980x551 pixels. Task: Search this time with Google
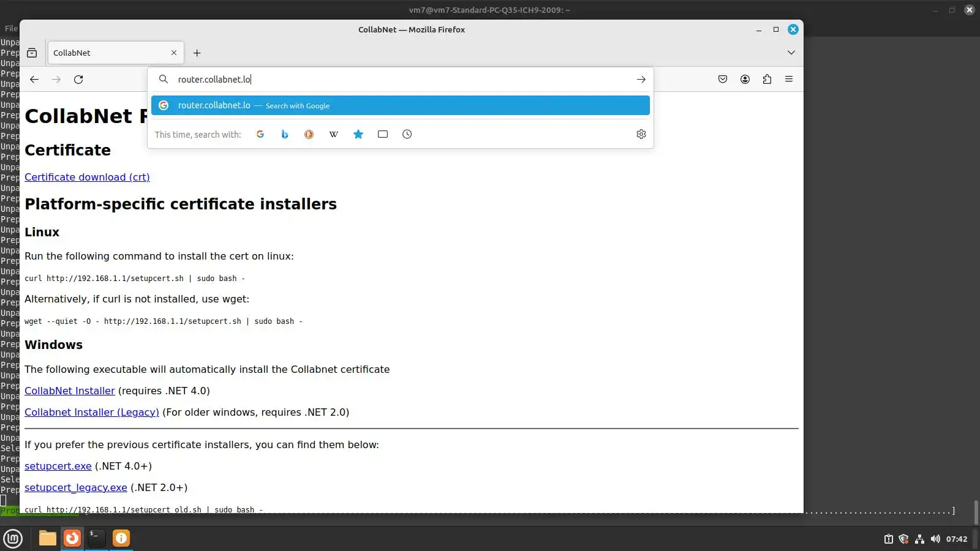point(260,134)
